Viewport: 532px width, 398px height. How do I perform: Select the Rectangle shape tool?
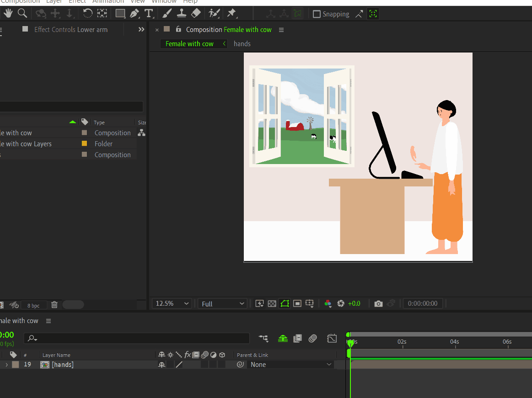pos(120,14)
